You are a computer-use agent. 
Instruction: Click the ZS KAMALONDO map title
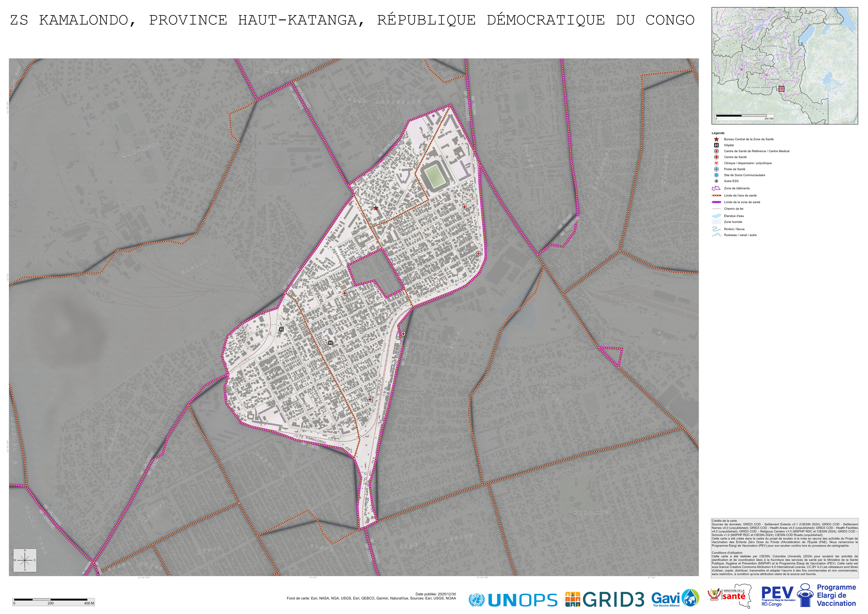point(352,20)
